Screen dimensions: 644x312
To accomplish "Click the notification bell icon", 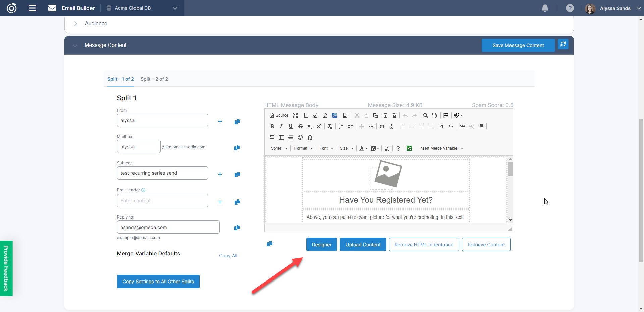I will pyautogui.click(x=545, y=8).
